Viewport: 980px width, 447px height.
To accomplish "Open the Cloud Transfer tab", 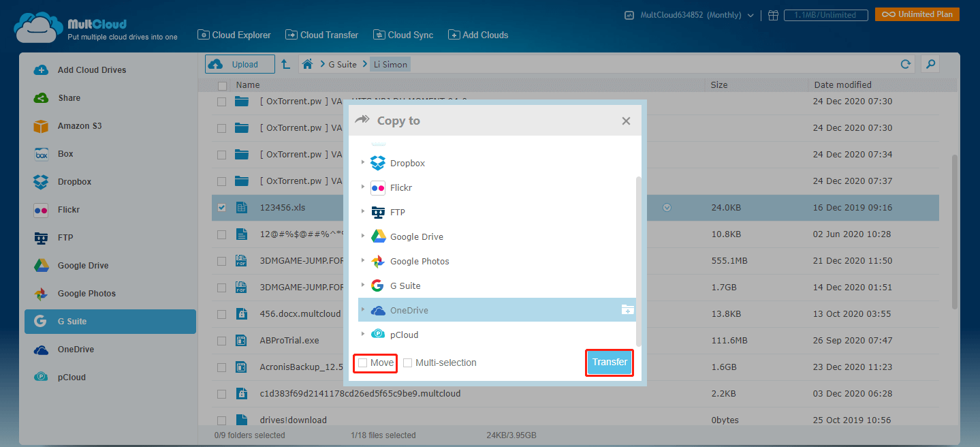I will point(321,35).
